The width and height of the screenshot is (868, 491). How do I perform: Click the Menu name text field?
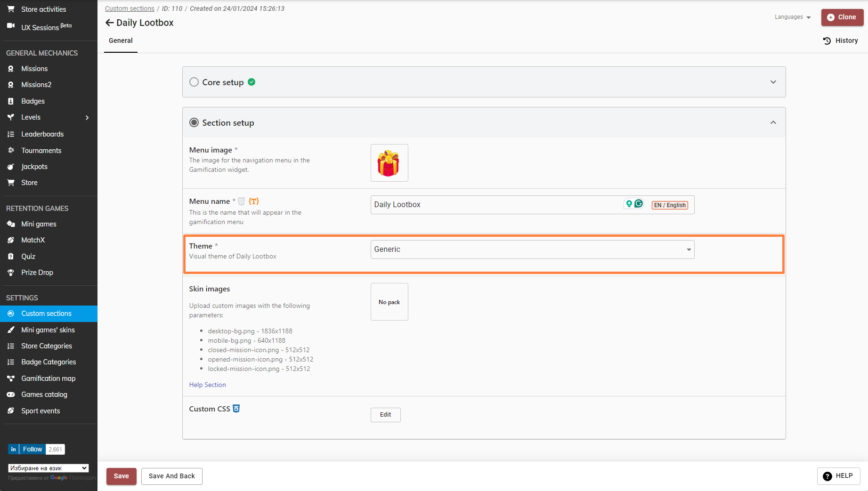(495, 205)
